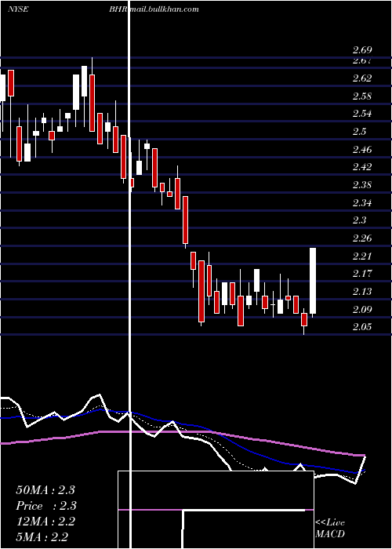The width and height of the screenshot is (392, 549).
Task: Click the 50MA : 2.3 readout
Action: point(45,490)
